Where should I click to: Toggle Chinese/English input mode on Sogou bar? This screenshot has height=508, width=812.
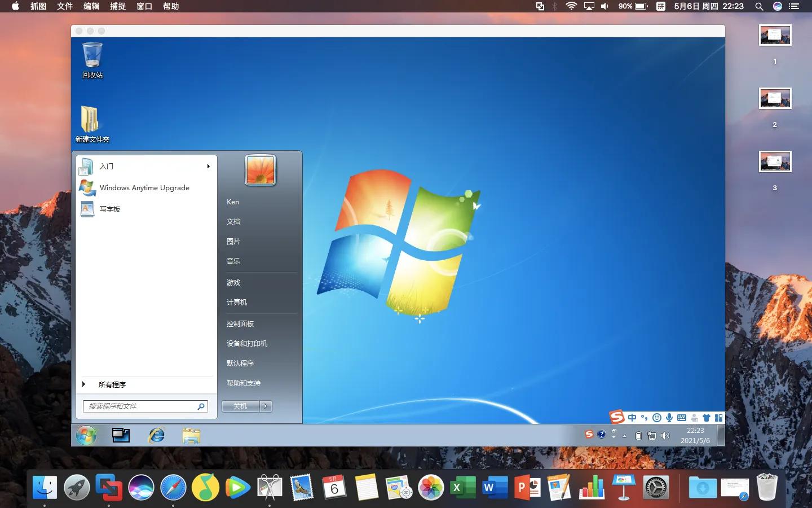(x=632, y=418)
